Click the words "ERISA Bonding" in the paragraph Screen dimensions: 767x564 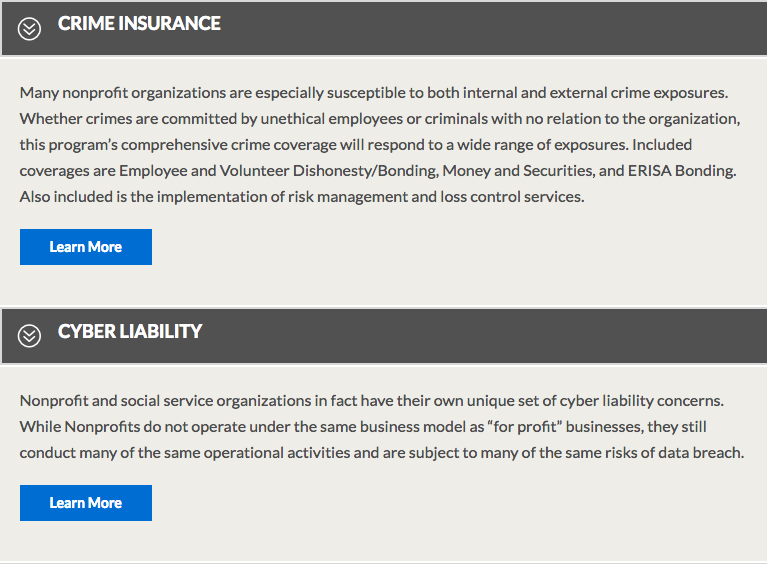coord(686,171)
